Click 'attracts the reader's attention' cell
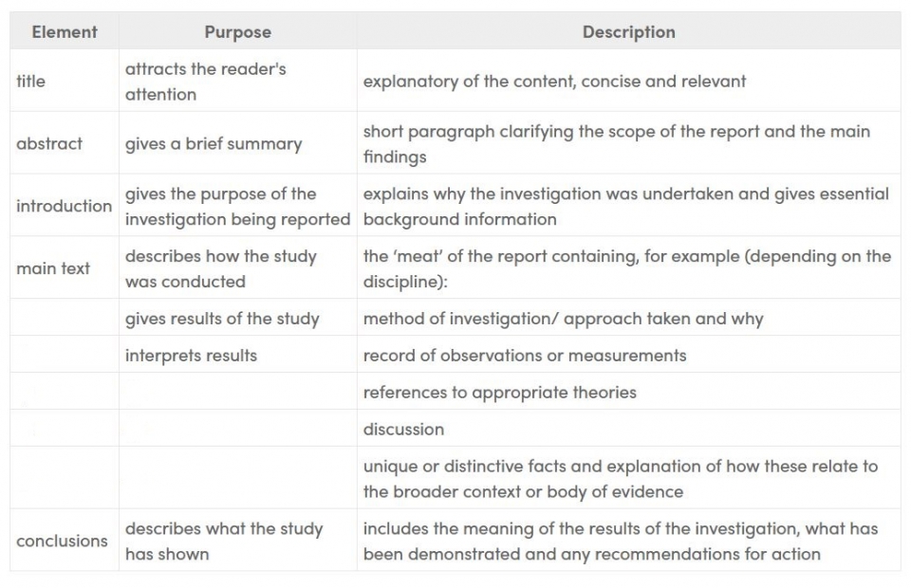 (237, 81)
